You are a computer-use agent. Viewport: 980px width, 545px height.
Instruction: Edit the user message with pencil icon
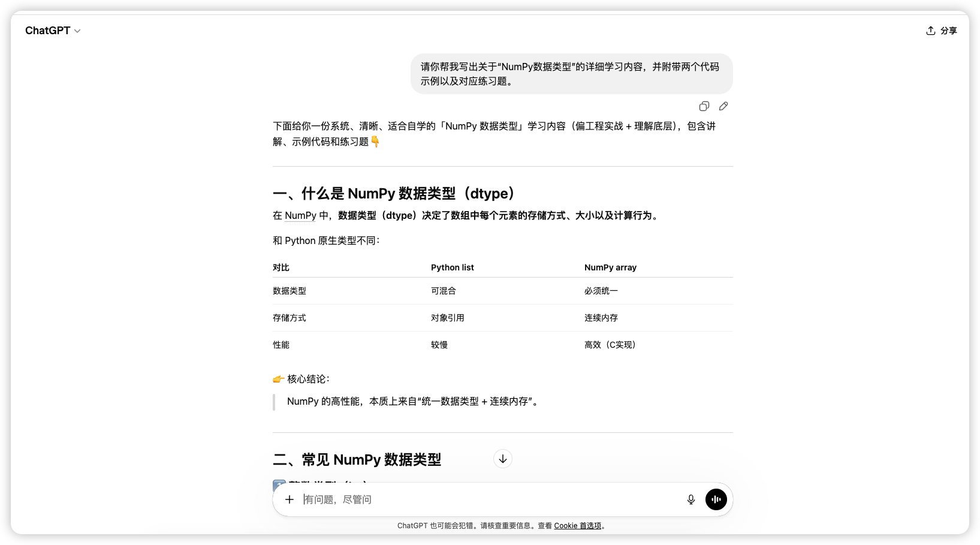(723, 106)
